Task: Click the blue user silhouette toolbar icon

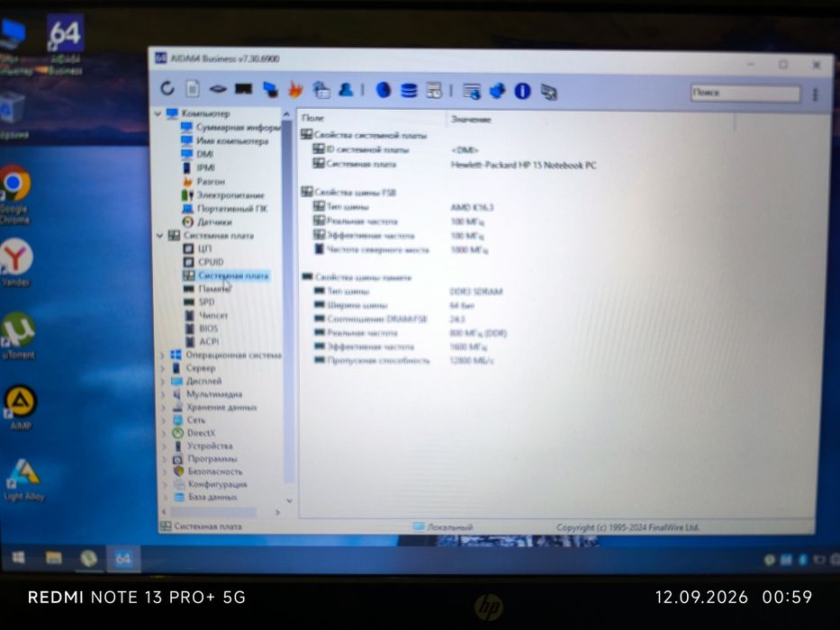Action: tap(346, 90)
